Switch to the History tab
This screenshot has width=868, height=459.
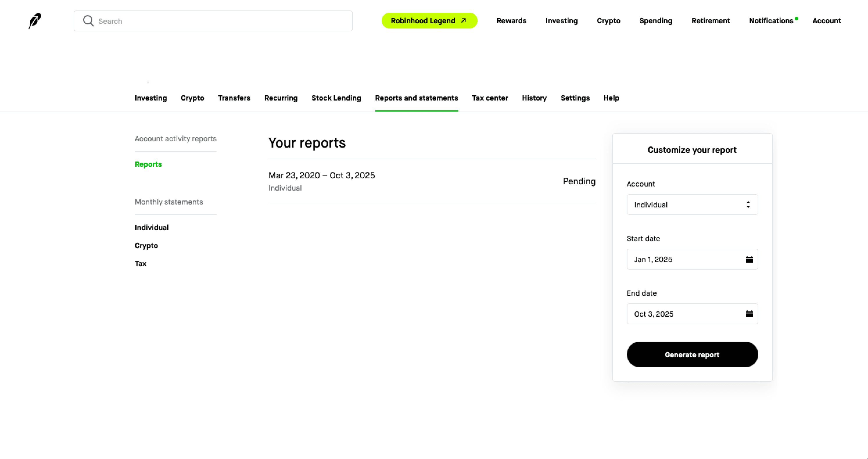click(534, 98)
